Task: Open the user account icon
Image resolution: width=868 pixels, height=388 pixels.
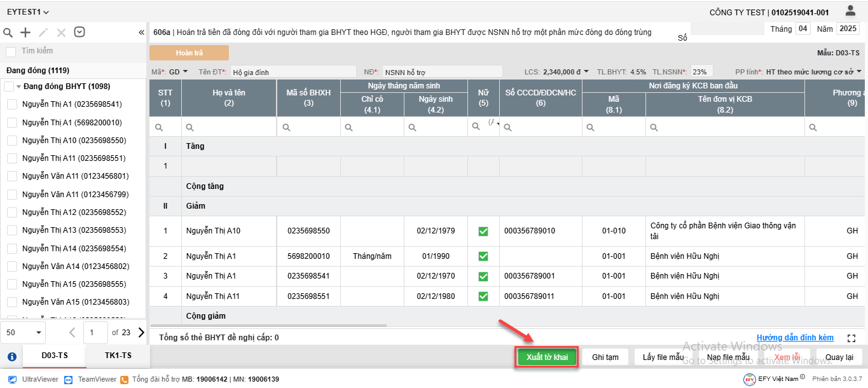Action: coord(850,11)
